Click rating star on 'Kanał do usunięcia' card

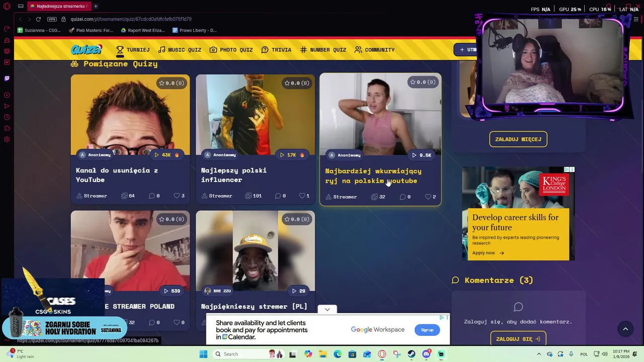click(x=162, y=83)
